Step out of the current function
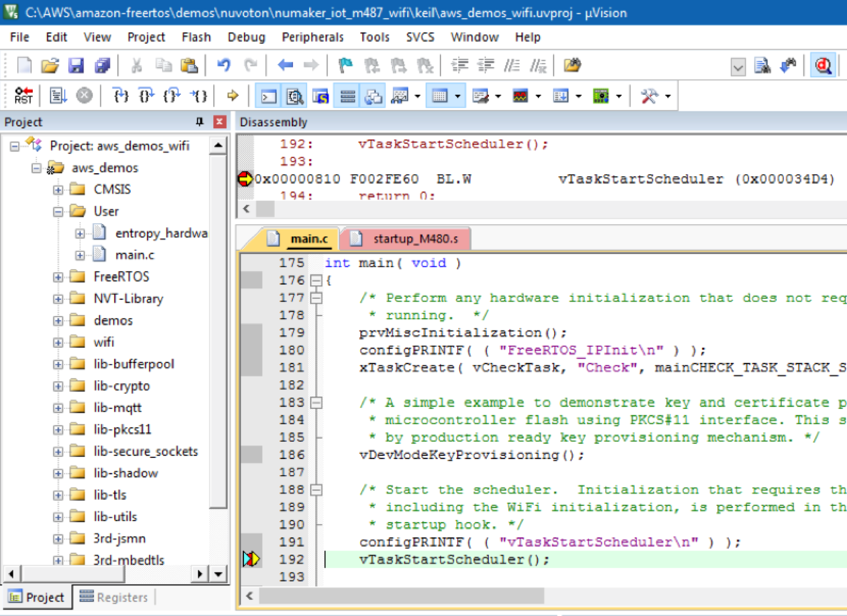The height and width of the screenshot is (616, 847). (x=171, y=95)
